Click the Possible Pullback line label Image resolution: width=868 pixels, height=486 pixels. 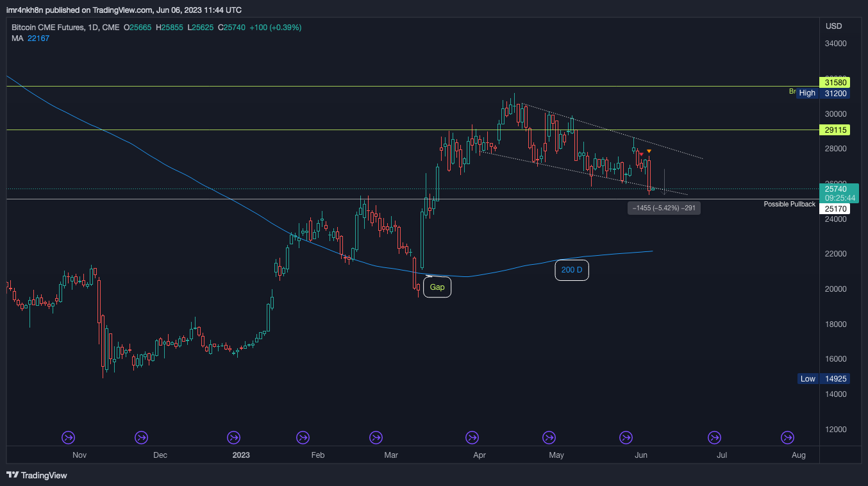coord(790,204)
